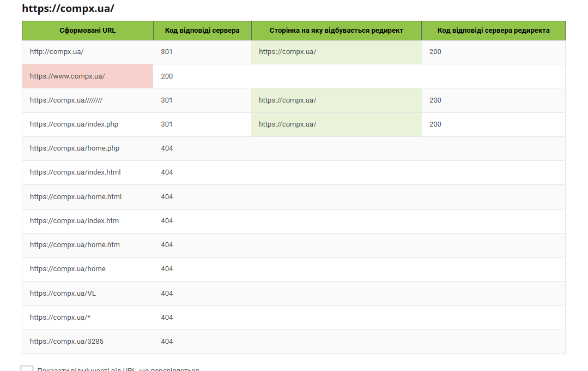Open the red-highlighted https://www.compx.ua/ URL
The image size is (588, 371).
pos(68,76)
